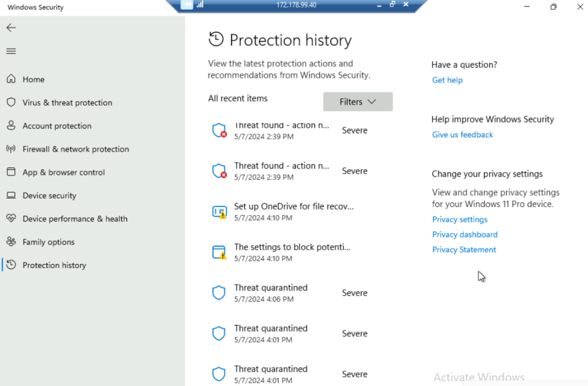The width and height of the screenshot is (588, 386).
Task: Click the App & browser control icon
Action: (x=11, y=172)
